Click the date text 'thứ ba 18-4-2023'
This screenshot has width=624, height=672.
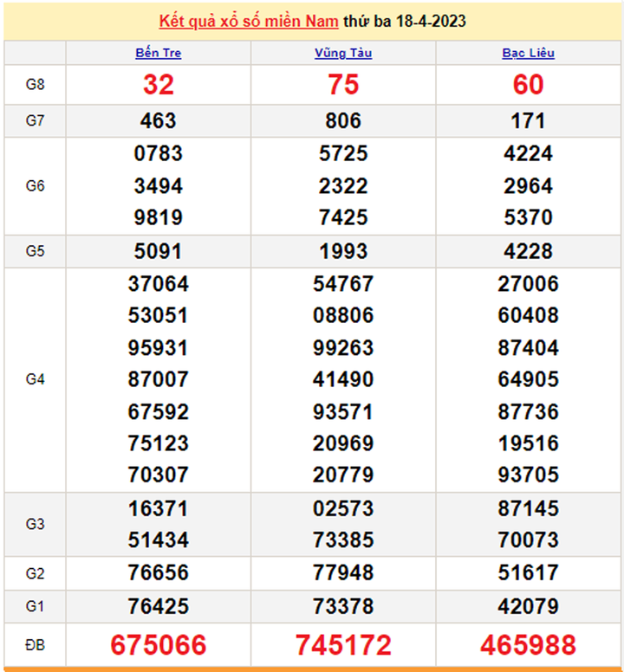pos(404,21)
